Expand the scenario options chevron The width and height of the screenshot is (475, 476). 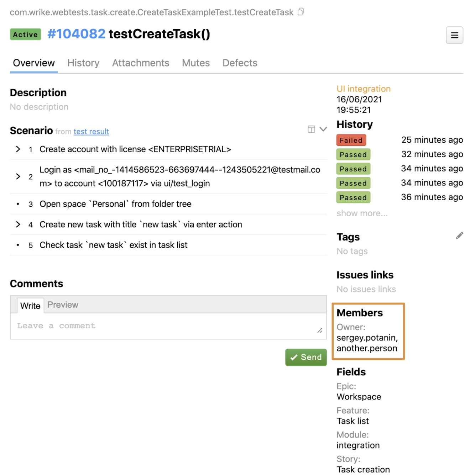pos(323,129)
